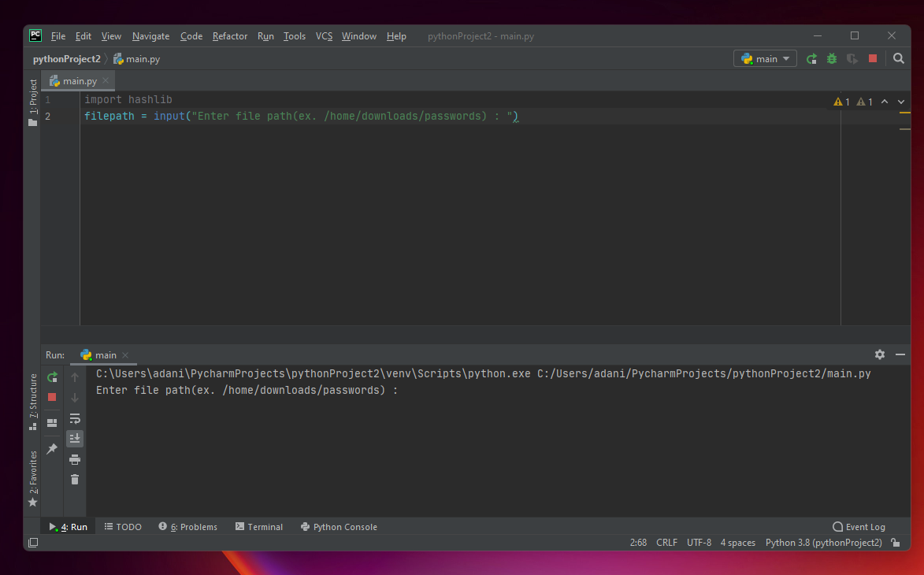The width and height of the screenshot is (924, 575).
Task: Clear the console with the trash icon
Action: [75, 479]
